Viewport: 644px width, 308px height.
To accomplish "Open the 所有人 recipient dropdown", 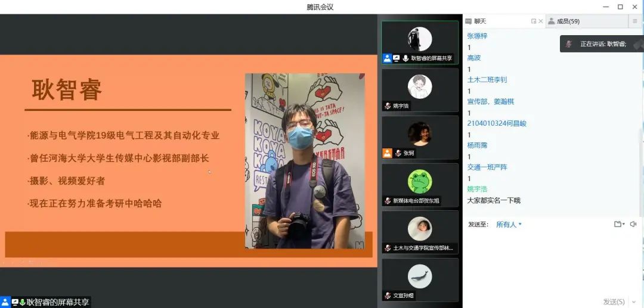I will [509, 225].
